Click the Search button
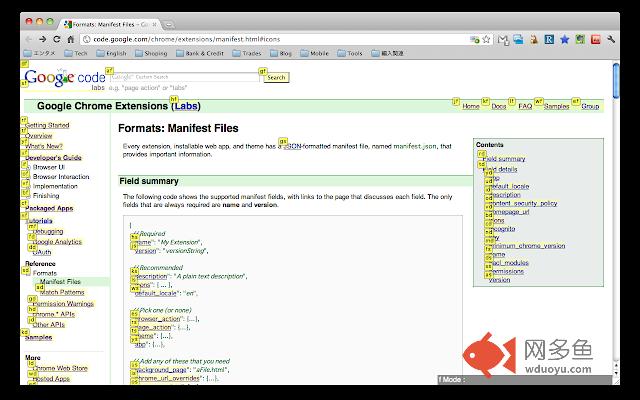Screen dimensions: 640x400 (276, 78)
